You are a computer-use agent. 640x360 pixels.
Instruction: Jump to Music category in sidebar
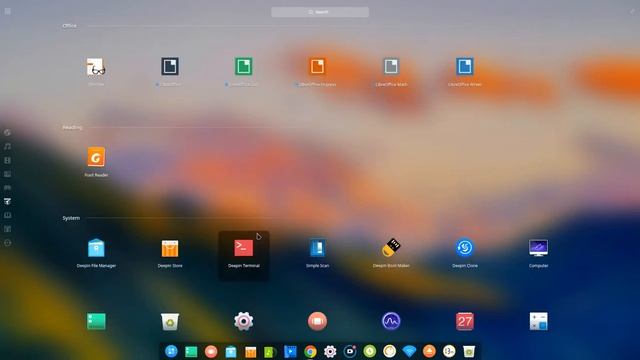[7, 146]
